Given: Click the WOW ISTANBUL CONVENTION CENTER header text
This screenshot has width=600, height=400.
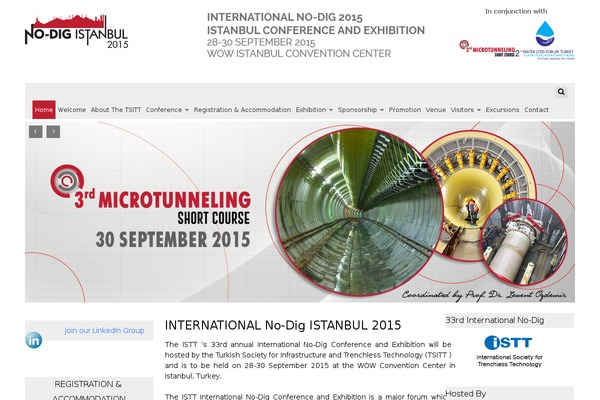Looking at the screenshot, I should [x=299, y=54].
